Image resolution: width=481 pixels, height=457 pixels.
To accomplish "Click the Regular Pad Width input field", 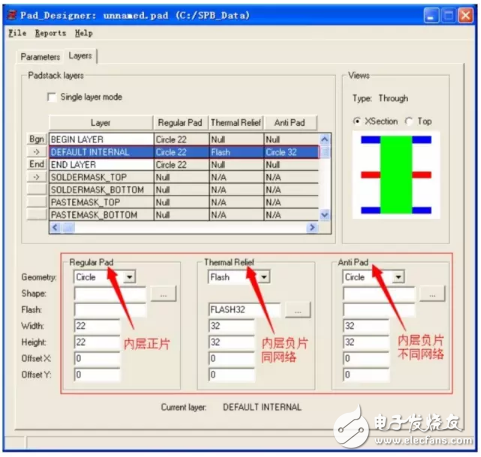I will point(97,326).
